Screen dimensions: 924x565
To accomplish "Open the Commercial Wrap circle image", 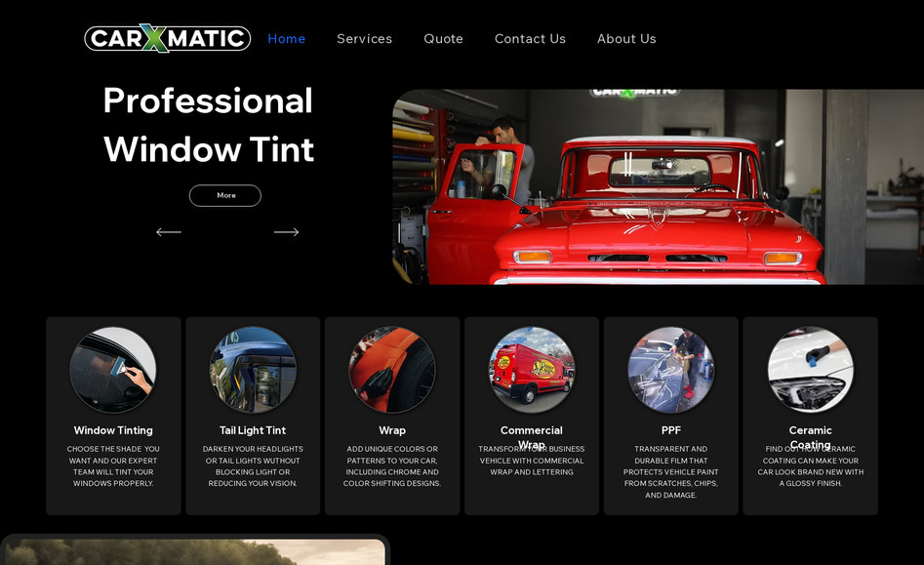I will (x=532, y=370).
